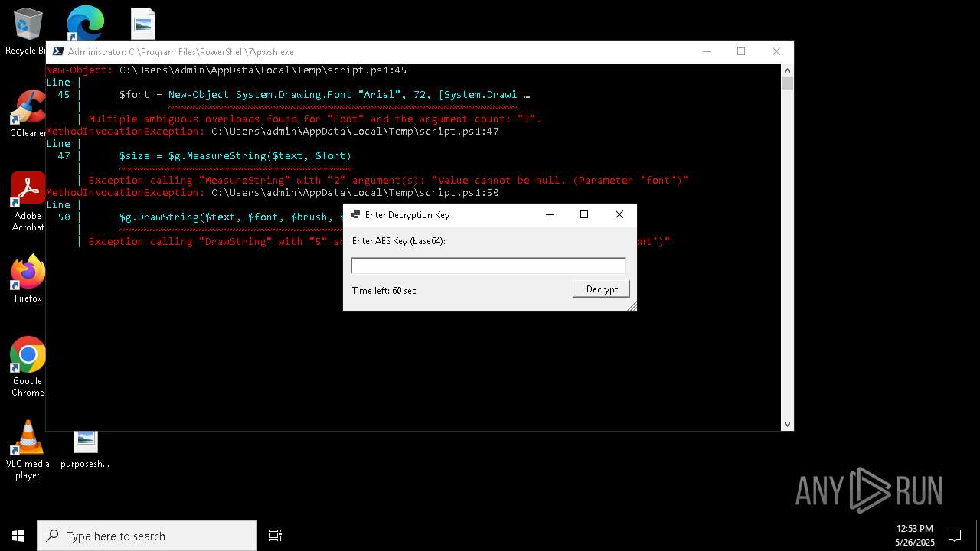This screenshot has width=980, height=551.
Task: Launch Google Chrome from desktop
Action: click(x=28, y=367)
